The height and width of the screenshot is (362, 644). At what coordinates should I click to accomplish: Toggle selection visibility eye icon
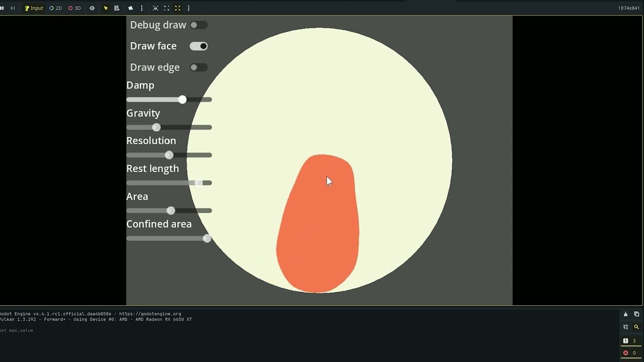[x=92, y=8]
